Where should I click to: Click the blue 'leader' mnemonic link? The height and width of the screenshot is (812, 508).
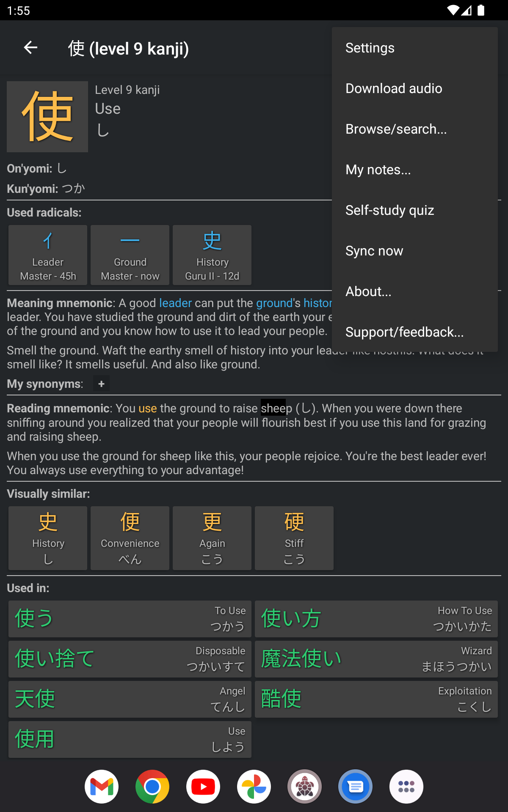[x=175, y=303]
